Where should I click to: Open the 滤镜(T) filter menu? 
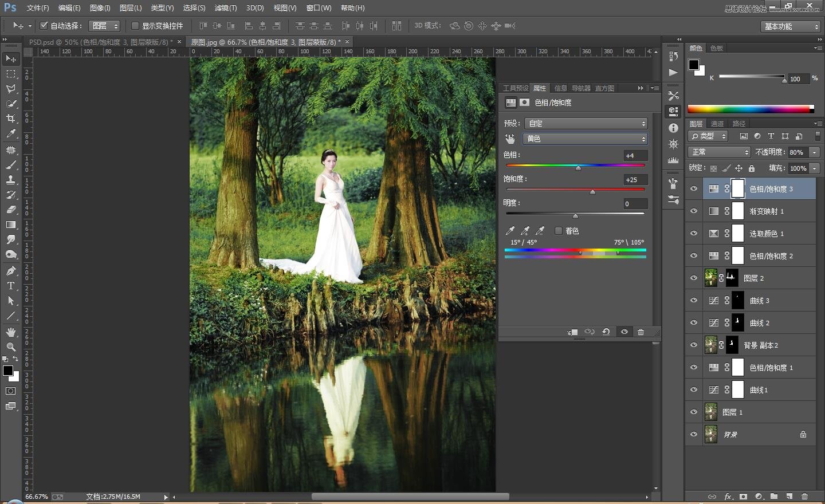pos(225,8)
